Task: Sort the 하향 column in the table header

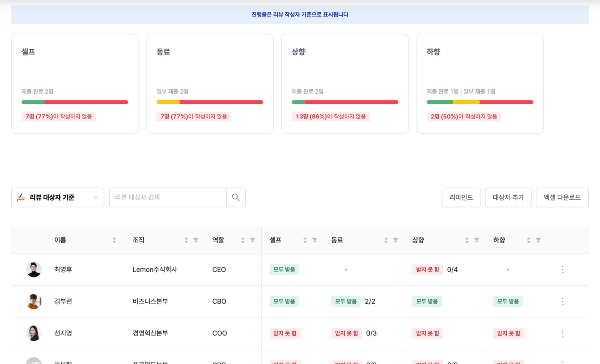Action: [528, 240]
